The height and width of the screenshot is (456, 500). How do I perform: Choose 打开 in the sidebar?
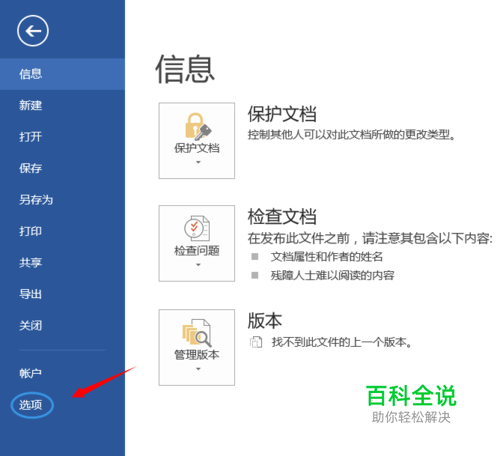[62, 137]
